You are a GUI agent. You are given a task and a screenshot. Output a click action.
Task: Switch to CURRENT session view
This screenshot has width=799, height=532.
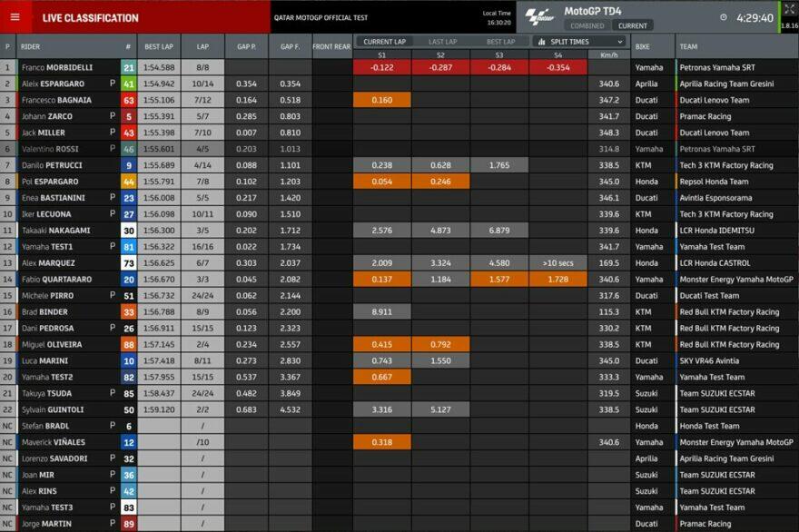(633, 26)
